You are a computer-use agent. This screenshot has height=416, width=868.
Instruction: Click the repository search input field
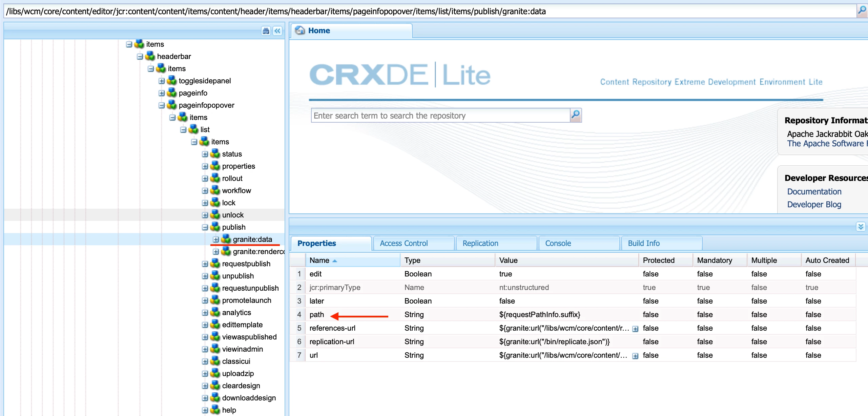pos(440,116)
